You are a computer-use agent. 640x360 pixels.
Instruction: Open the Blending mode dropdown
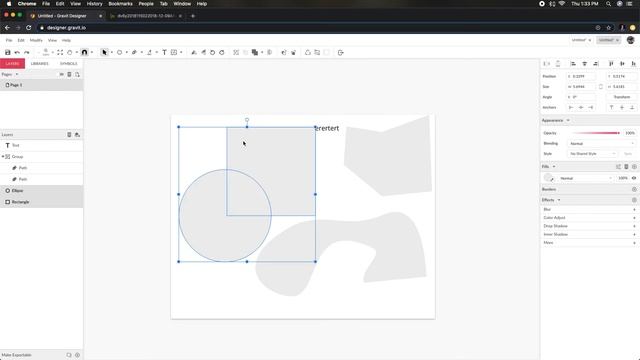[x=601, y=144]
